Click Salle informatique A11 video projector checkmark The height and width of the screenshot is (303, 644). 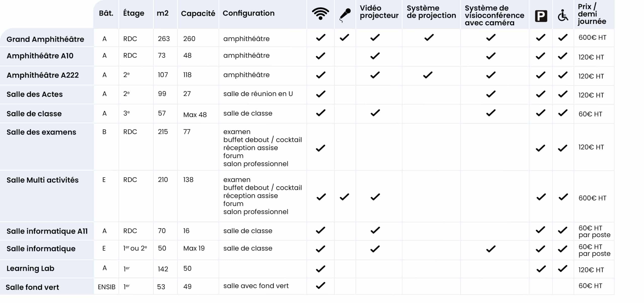point(375,230)
